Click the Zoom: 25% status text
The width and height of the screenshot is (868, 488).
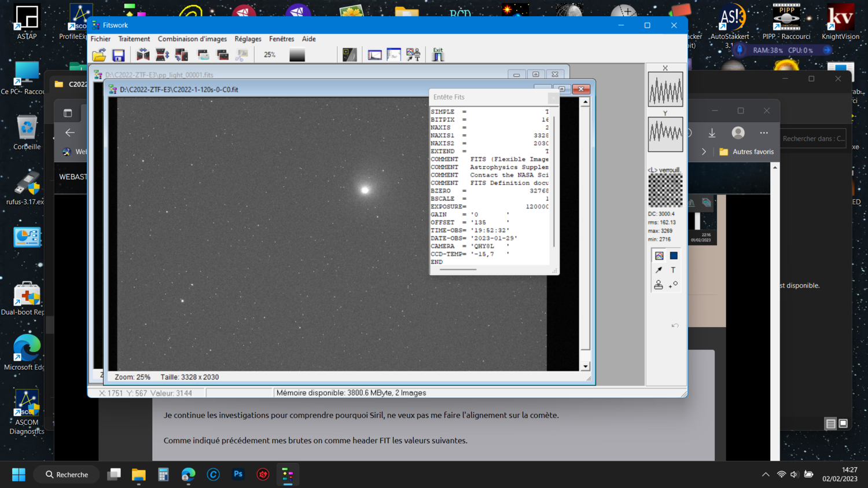pyautogui.click(x=133, y=377)
